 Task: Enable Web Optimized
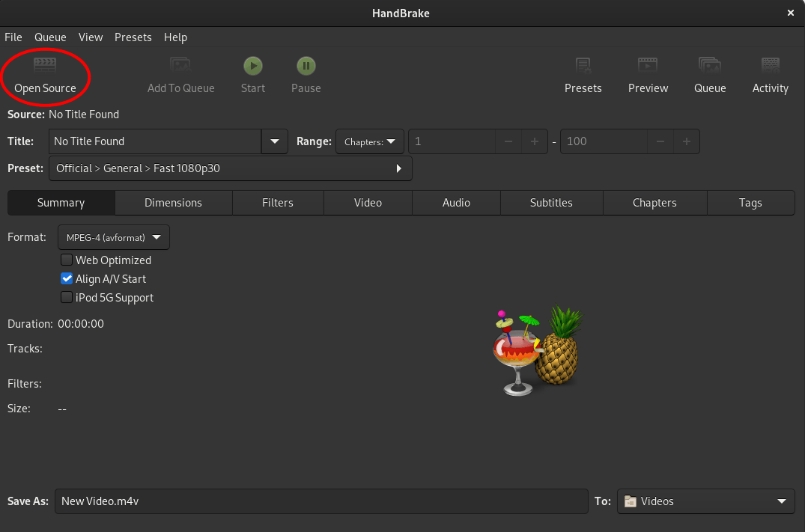[x=67, y=260]
